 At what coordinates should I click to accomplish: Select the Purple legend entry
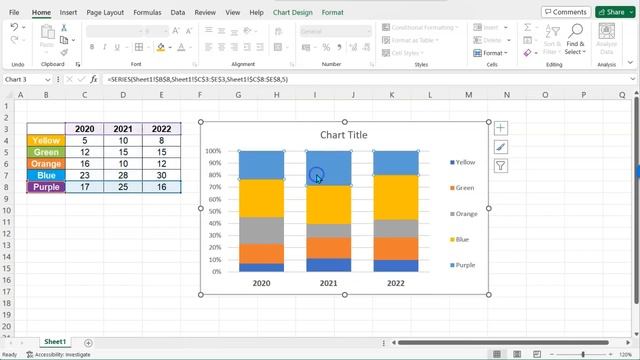(463, 265)
